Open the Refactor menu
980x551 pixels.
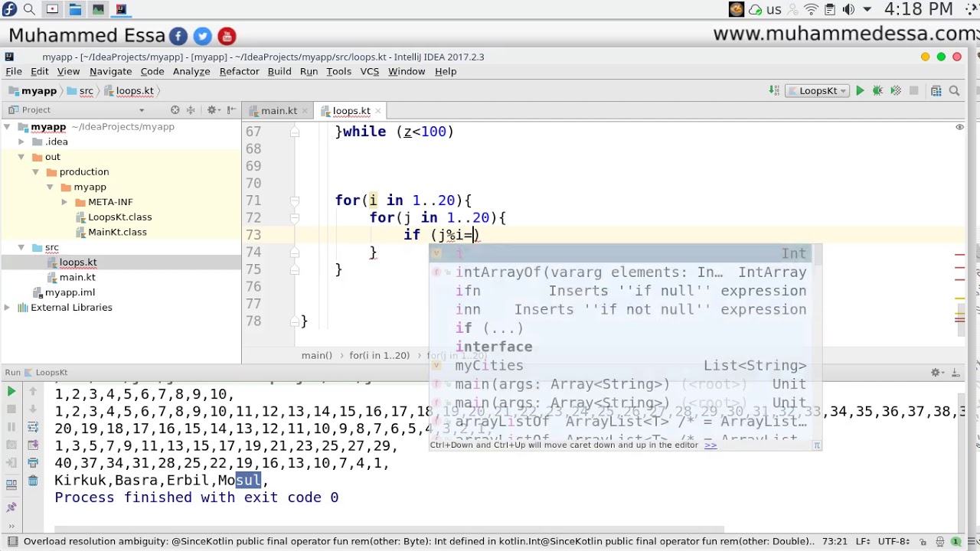click(x=239, y=71)
